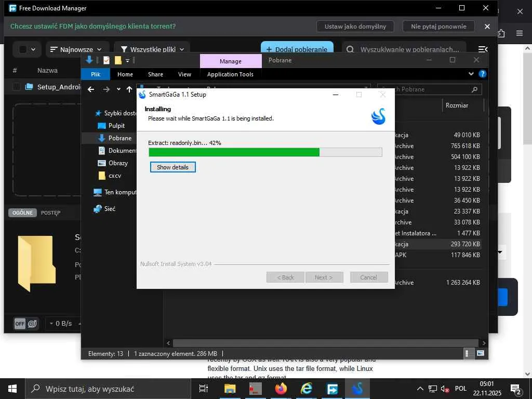532x399 pixels.
Task: Open the Home ribbon tab in Explorer
Action: point(125,74)
